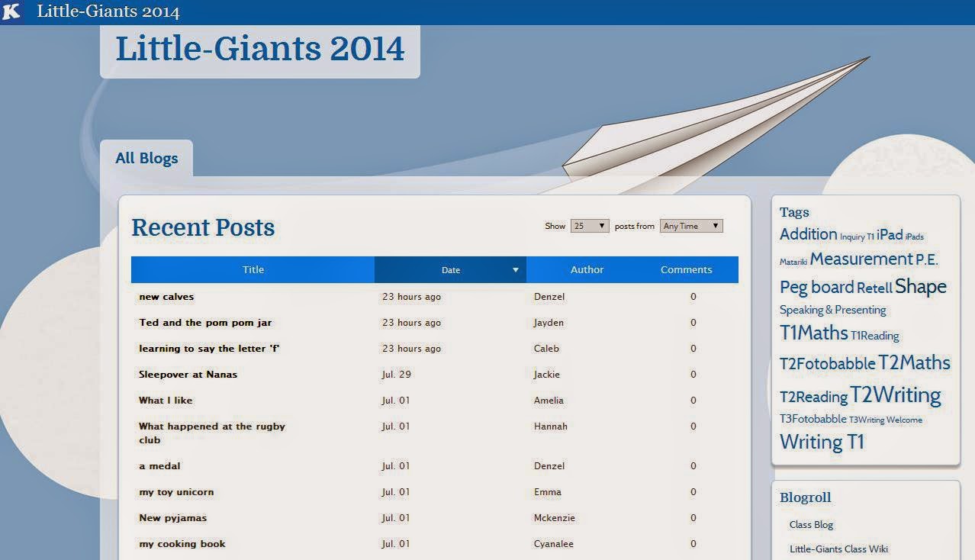Screen dimensions: 975x560
Task: Open the 'my toy unicorn' post
Action: [x=176, y=492]
